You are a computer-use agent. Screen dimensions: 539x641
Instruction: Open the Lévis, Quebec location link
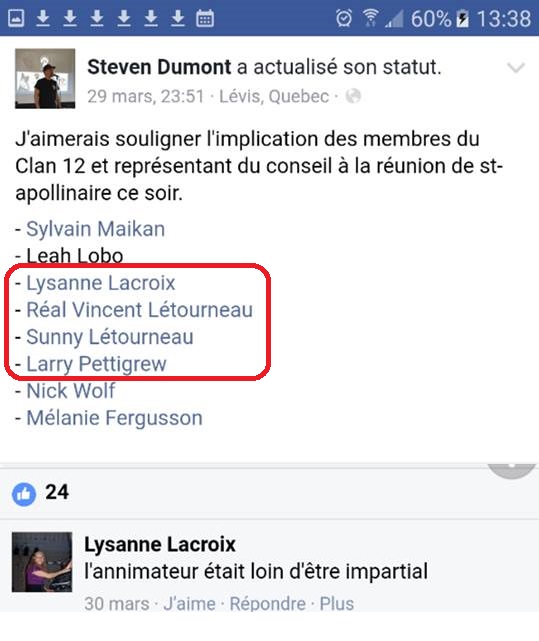click(x=274, y=96)
